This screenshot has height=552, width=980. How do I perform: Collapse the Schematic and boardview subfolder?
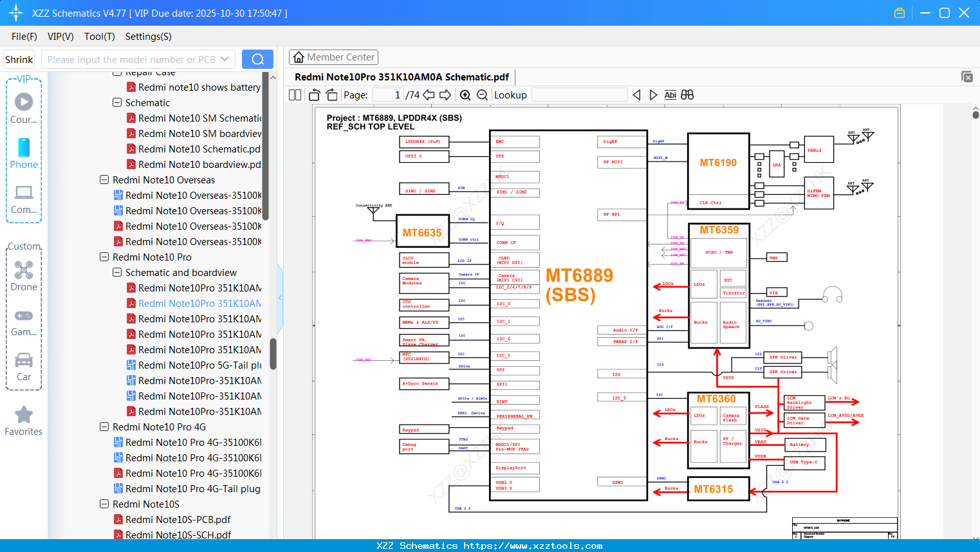pyautogui.click(x=117, y=272)
